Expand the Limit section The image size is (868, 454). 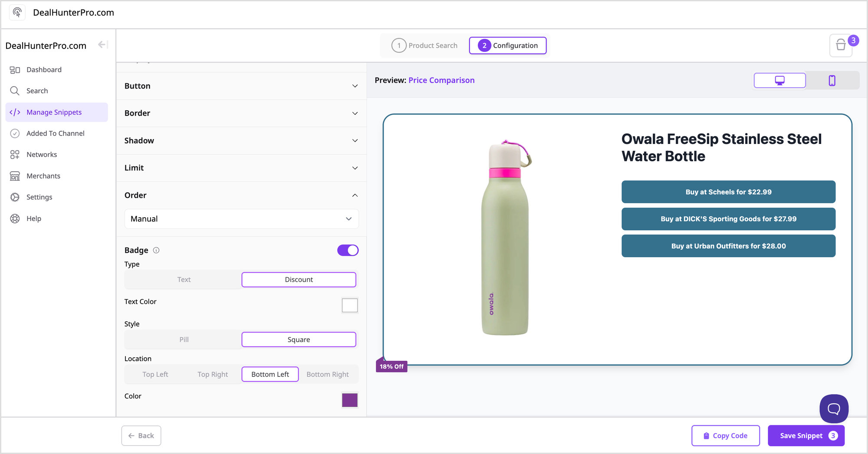point(241,168)
